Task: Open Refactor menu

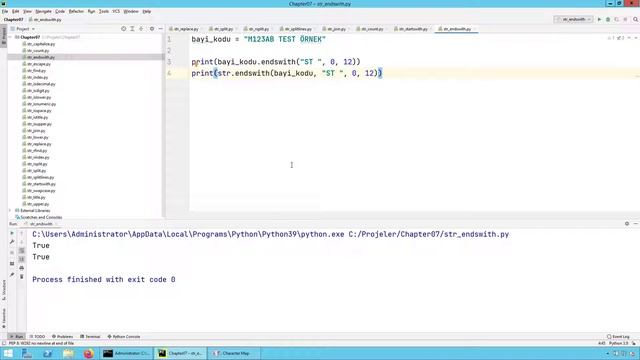Action: coord(76,11)
